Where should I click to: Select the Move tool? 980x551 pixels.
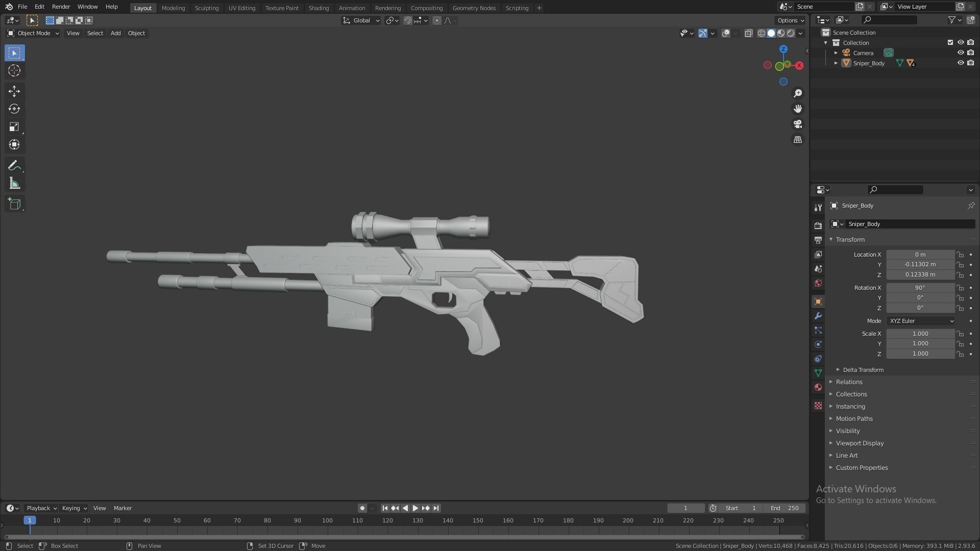coord(14,91)
